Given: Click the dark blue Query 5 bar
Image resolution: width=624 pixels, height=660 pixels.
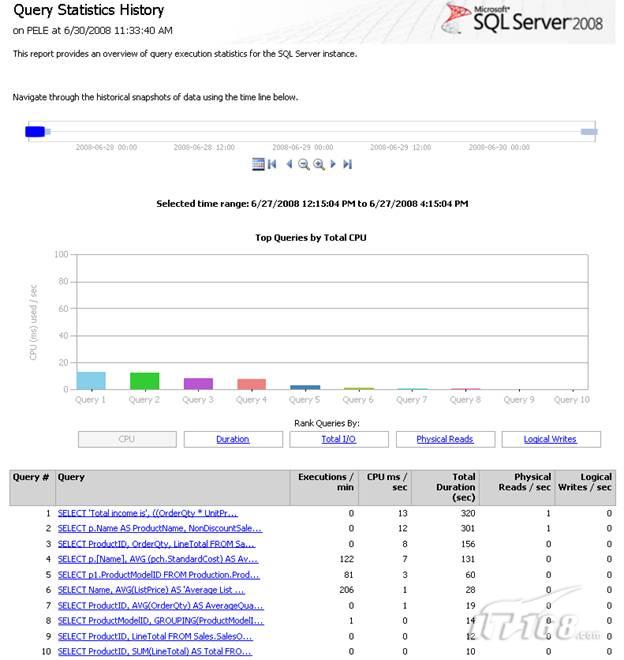Looking at the screenshot, I should (305, 387).
